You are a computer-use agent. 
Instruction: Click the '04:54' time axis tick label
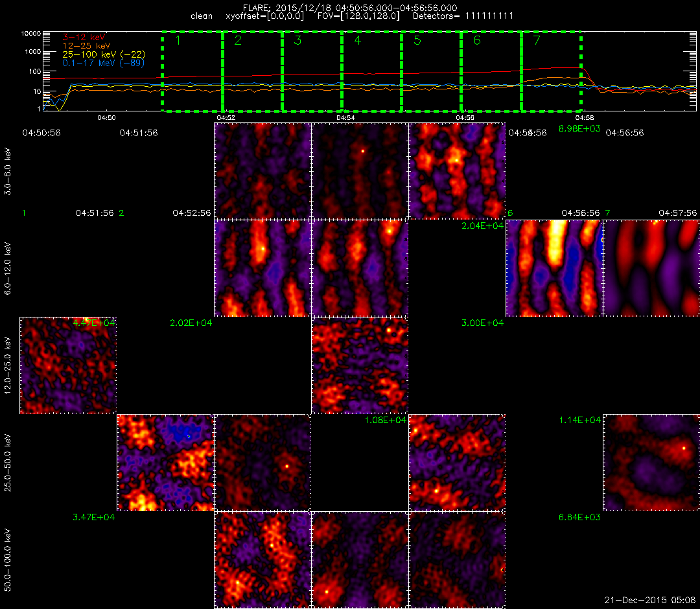(345, 118)
